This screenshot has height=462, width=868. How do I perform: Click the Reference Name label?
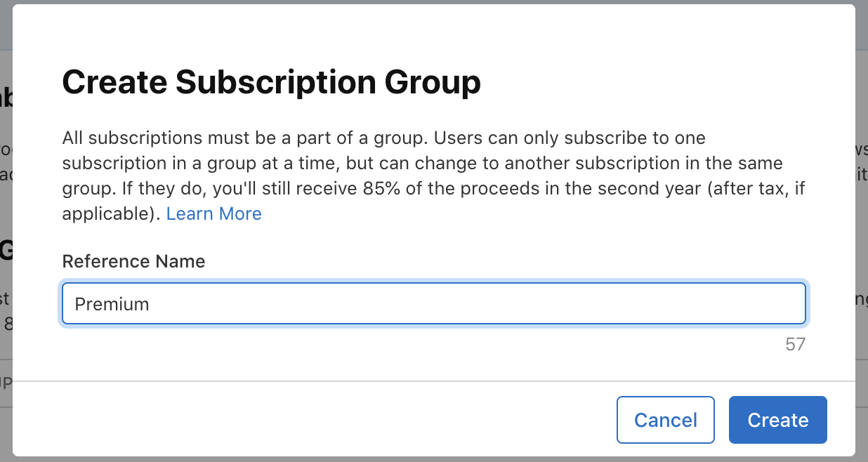tap(133, 260)
